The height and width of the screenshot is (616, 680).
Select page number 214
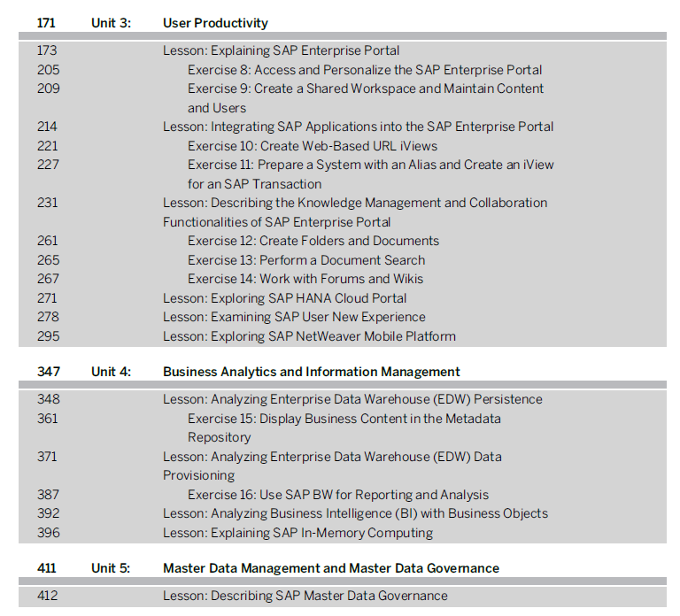(x=47, y=127)
